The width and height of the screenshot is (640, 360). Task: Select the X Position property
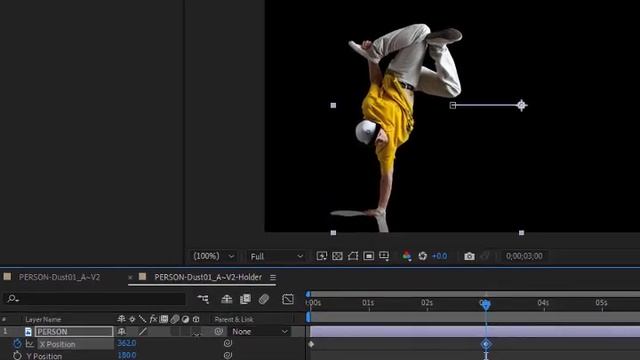pyautogui.click(x=57, y=344)
